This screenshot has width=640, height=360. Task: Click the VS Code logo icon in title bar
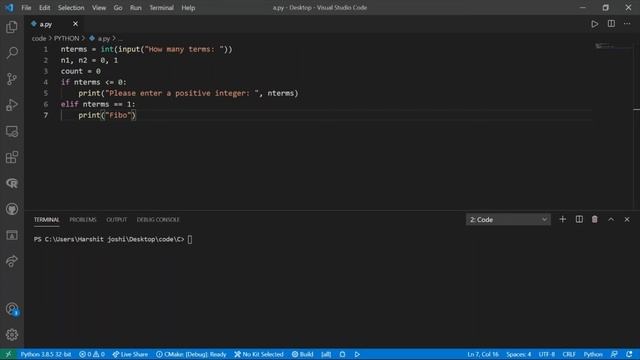(9, 8)
